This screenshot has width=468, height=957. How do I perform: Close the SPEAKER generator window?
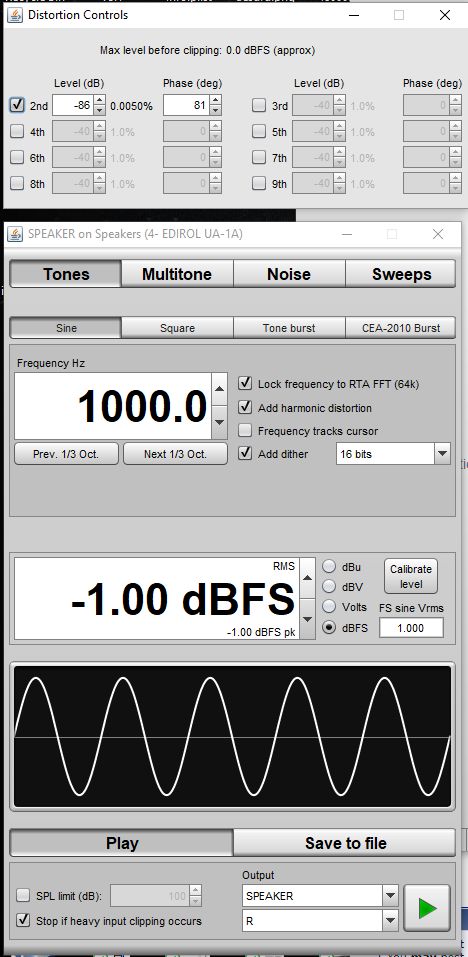[x=438, y=234]
